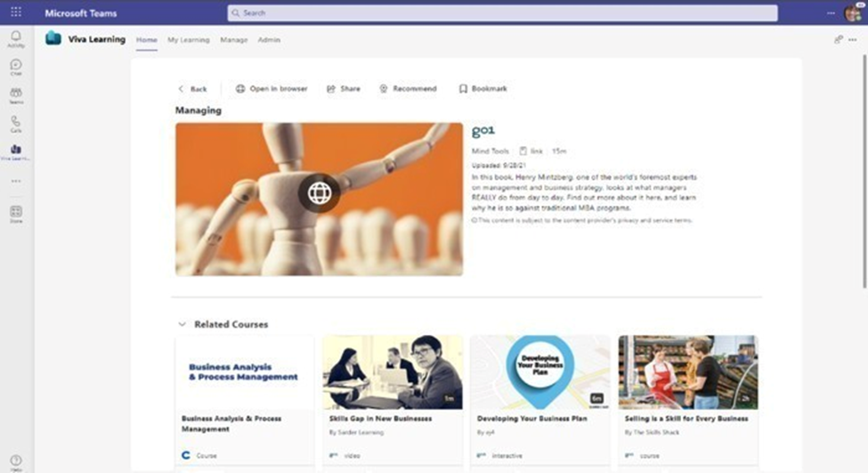Open Viva Learning in the left rail
The height and width of the screenshot is (473, 868).
click(16, 151)
